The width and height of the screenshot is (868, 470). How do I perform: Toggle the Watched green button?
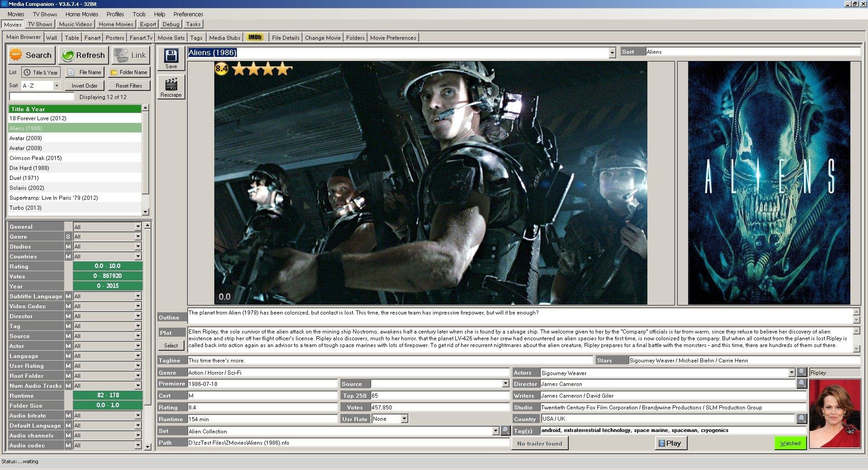click(x=790, y=443)
